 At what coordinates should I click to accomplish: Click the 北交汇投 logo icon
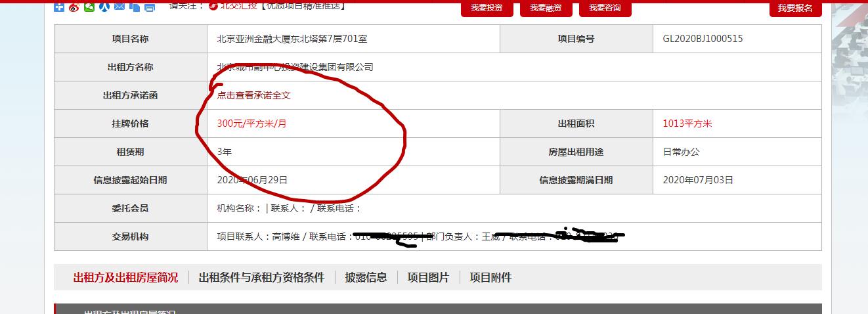213,7
